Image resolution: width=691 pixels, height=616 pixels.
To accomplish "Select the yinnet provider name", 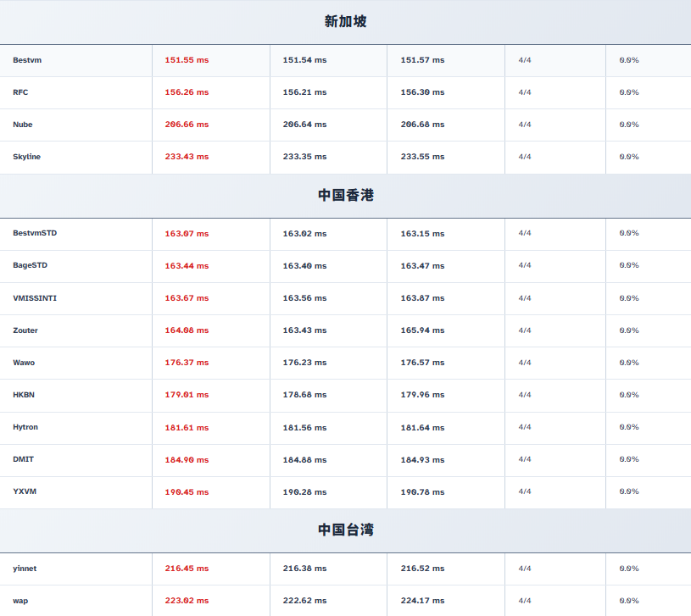I will 25,569.
